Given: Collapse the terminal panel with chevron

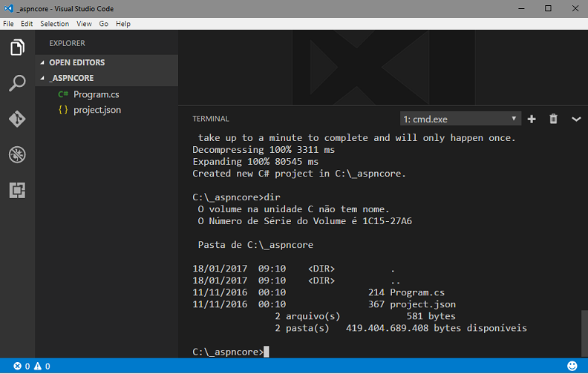Looking at the screenshot, I should point(576,119).
